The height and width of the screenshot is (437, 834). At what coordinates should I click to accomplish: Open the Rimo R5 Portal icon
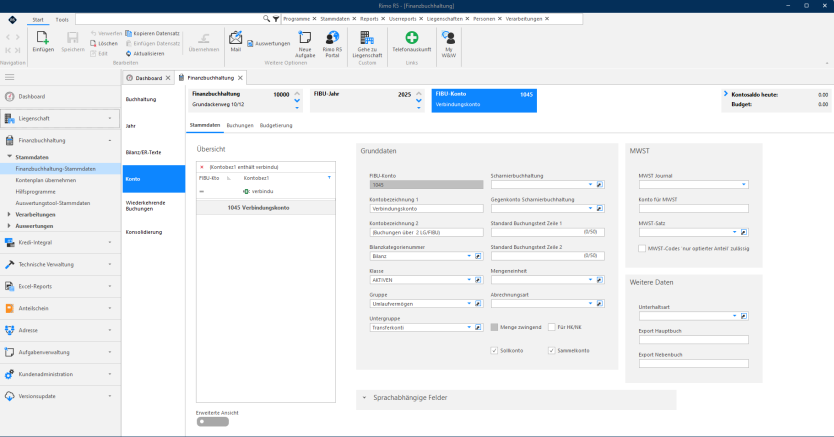coord(332,37)
